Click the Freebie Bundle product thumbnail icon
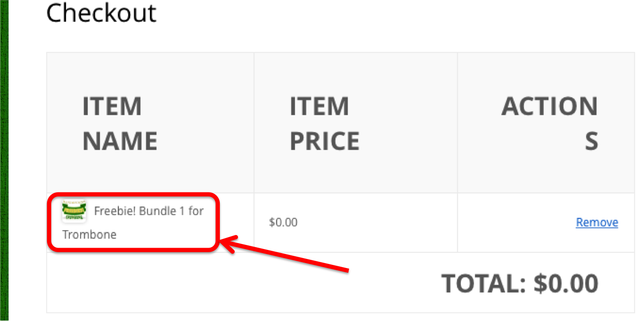Viewport: 644px width, 321px height. pos(74,211)
